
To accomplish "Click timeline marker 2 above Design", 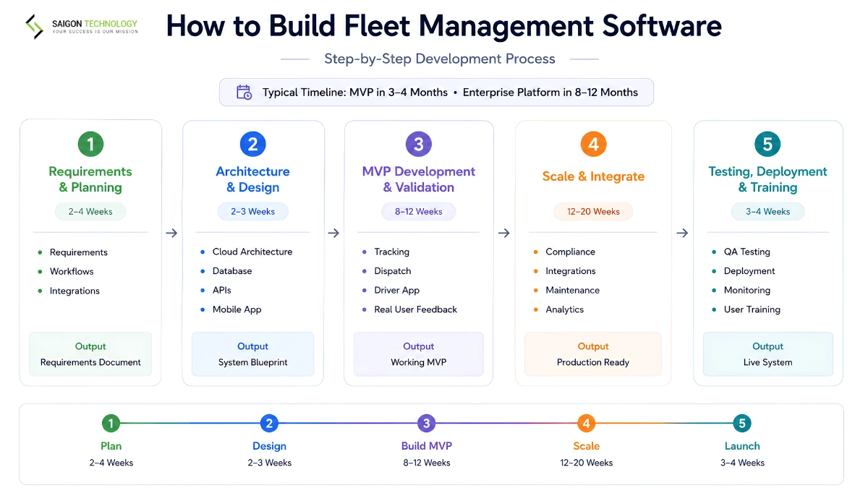I will 269,424.
